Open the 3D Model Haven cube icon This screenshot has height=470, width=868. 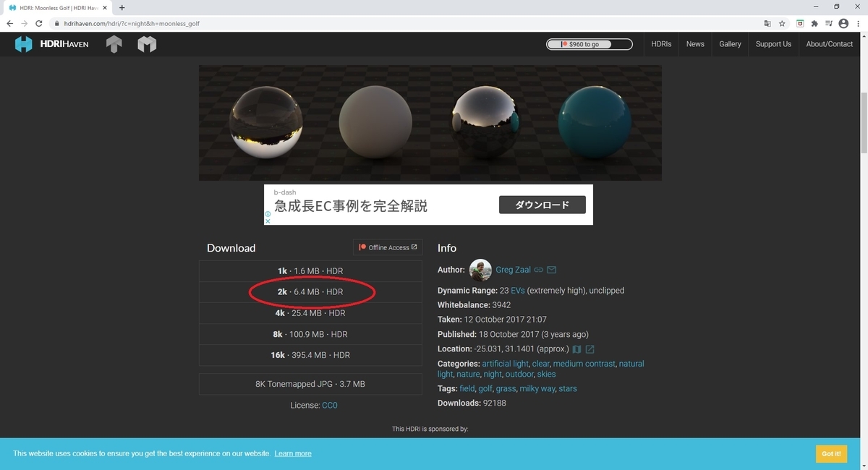click(x=147, y=44)
